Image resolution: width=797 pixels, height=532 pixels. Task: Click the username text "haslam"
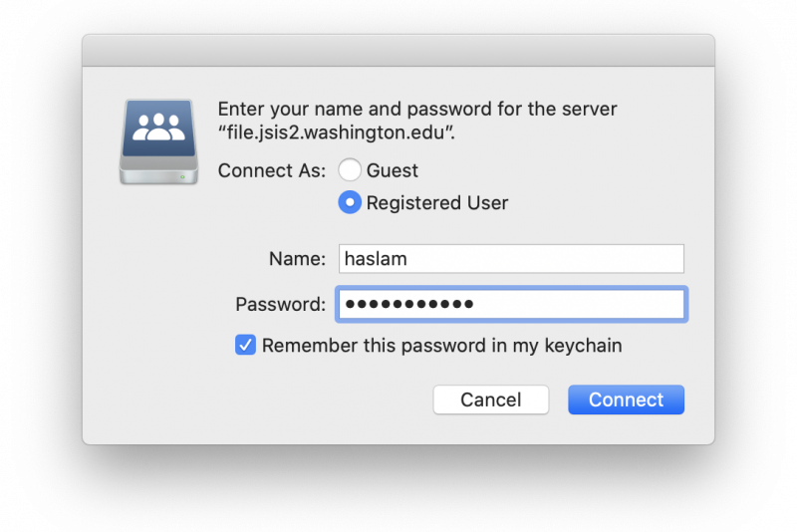pos(376,259)
